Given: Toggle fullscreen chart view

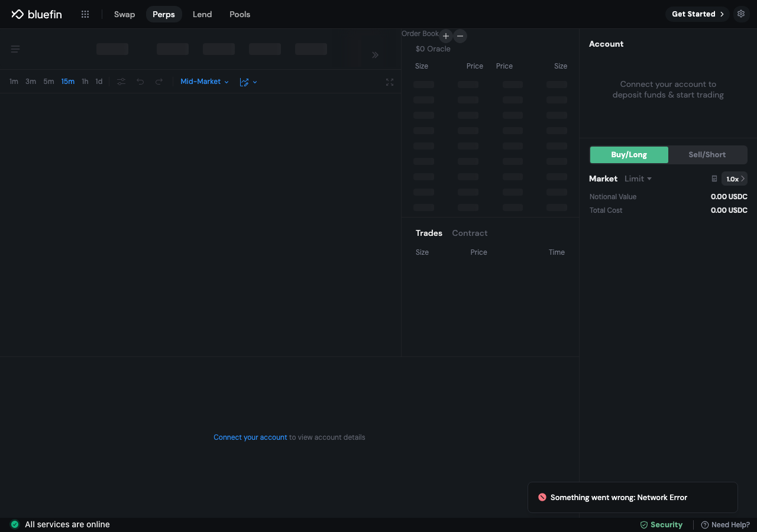Looking at the screenshot, I should pyautogui.click(x=389, y=82).
